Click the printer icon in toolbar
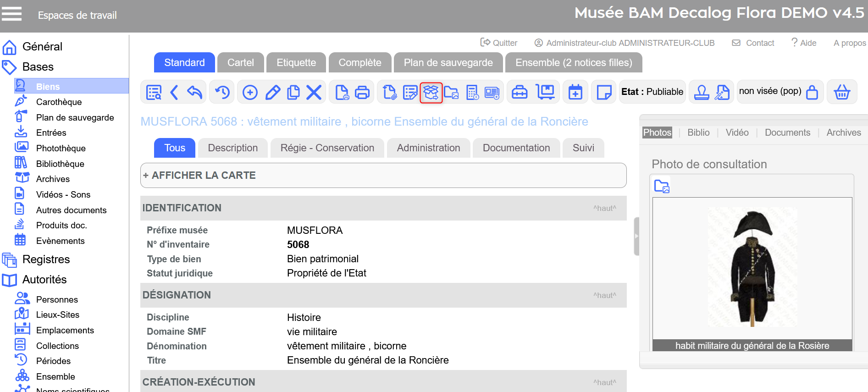Image resolution: width=868 pixels, height=392 pixels. (362, 93)
